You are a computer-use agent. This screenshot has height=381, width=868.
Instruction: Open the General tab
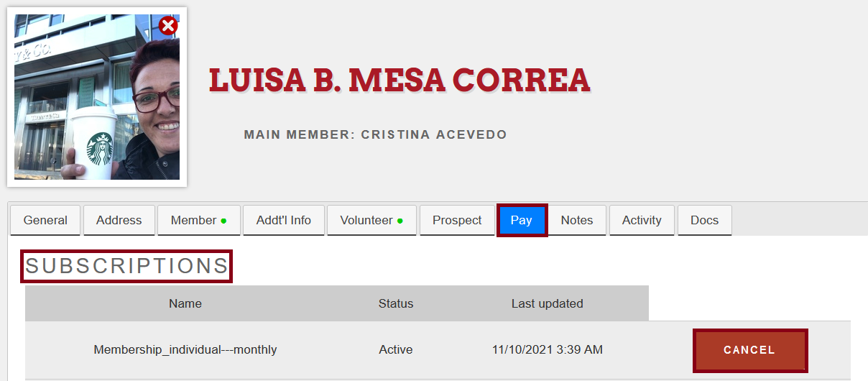tap(45, 220)
